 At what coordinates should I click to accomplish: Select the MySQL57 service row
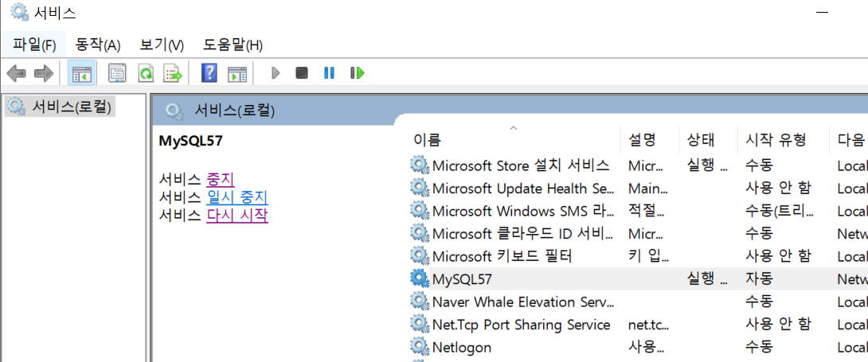pos(639,279)
